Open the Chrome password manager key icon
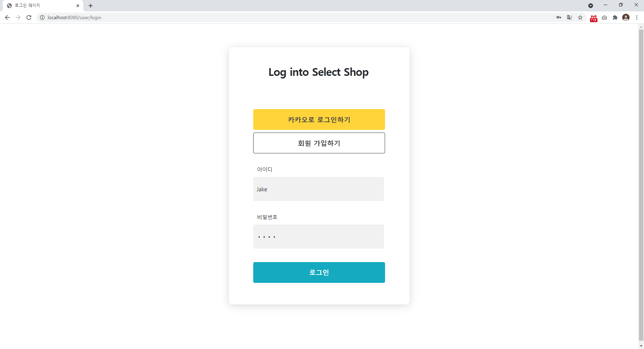This screenshot has width=644, height=349. tap(559, 17)
